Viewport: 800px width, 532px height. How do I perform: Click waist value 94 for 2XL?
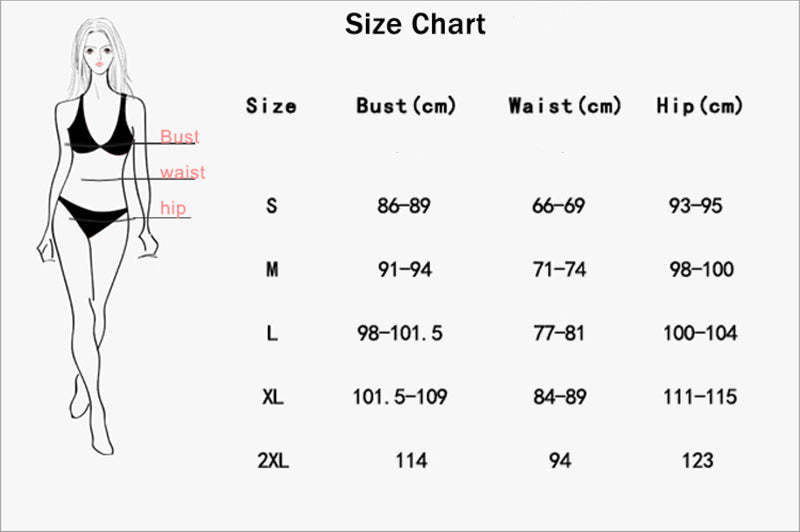(560, 460)
